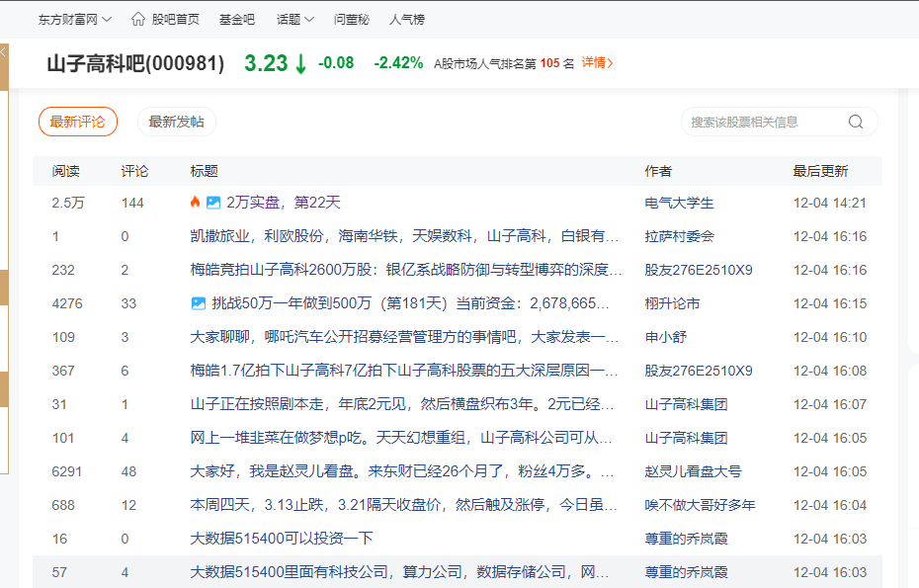Click the 最后更新 column header
This screenshot has height=588, width=919.
click(x=820, y=171)
